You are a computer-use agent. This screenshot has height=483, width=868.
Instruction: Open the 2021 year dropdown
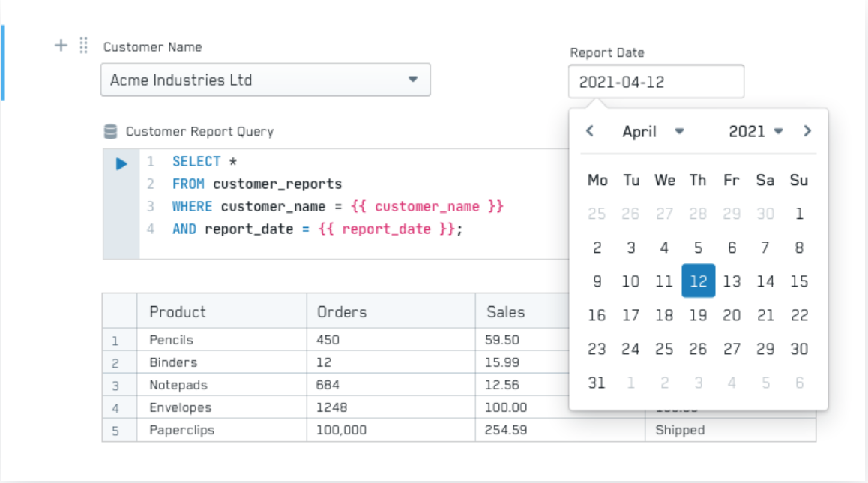click(x=756, y=132)
